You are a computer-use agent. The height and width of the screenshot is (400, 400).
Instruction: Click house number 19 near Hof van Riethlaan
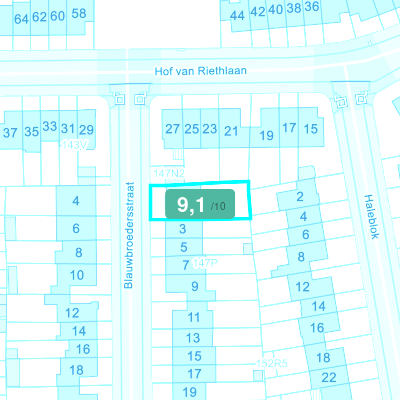[266, 135]
